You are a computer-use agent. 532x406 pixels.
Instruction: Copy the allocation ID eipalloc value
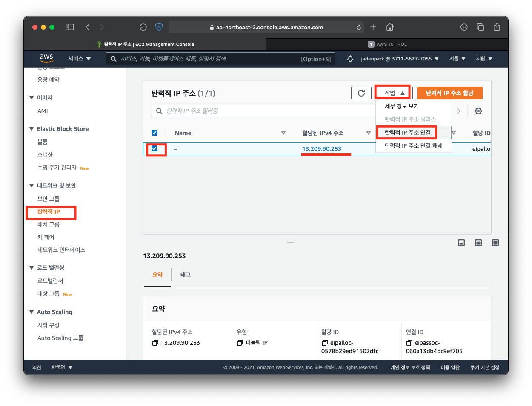(325, 343)
